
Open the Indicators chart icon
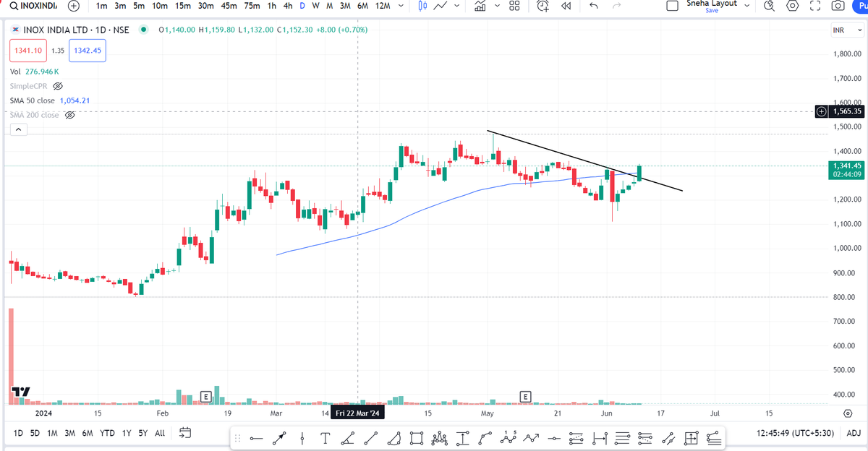pos(480,6)
